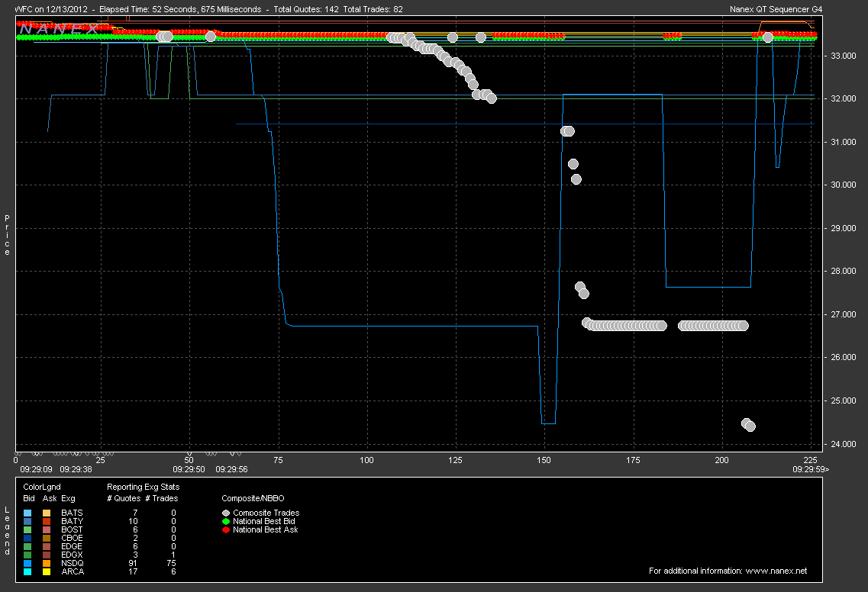Open the www.nanex.net link
The width and height of the screenshot is (868, 592).
pyautogui.click(x=776, y=571)
